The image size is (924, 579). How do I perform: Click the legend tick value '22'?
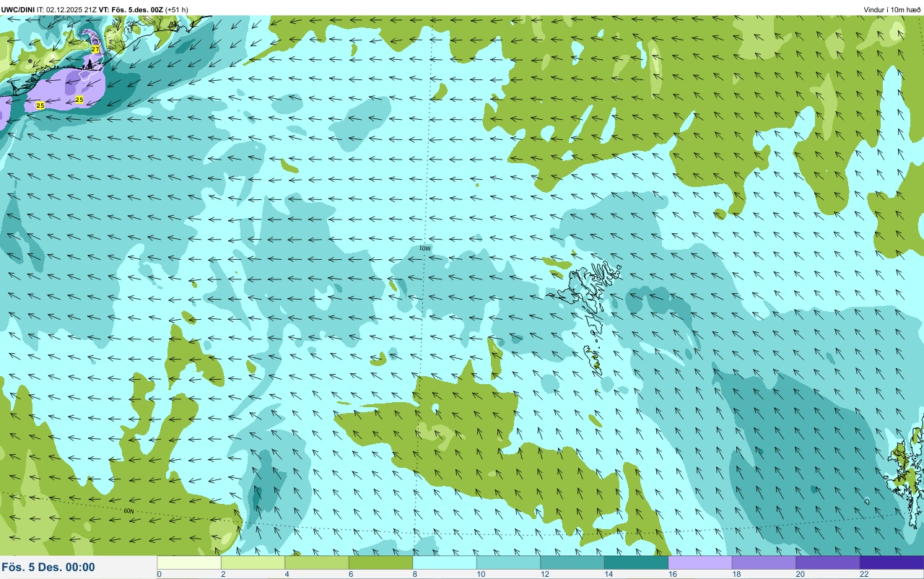coord(863,574)
